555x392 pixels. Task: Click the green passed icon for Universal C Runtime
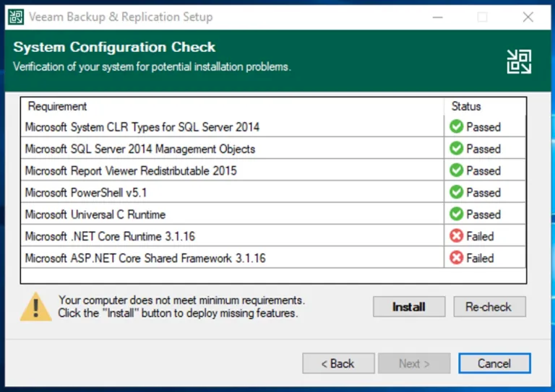[x=456, y=214]
